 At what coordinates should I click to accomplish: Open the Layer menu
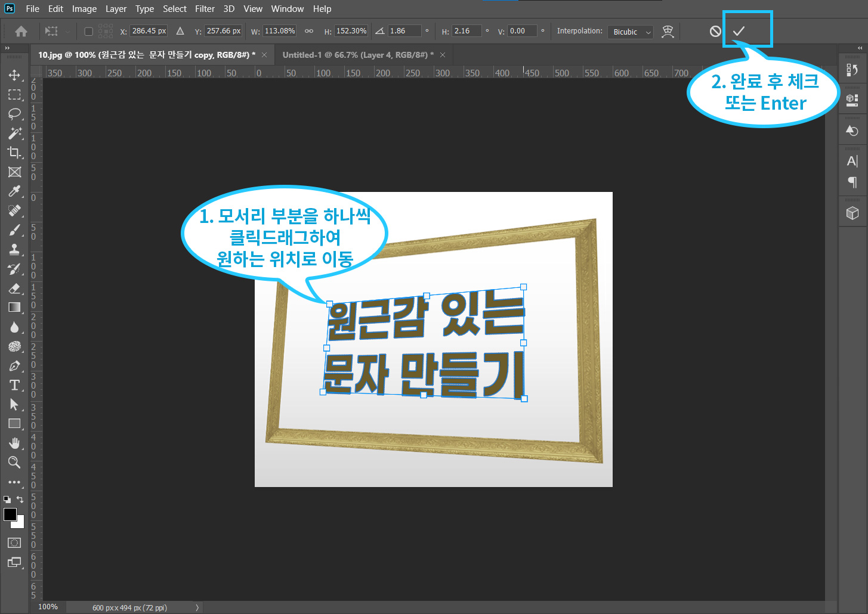coord(116,9)
